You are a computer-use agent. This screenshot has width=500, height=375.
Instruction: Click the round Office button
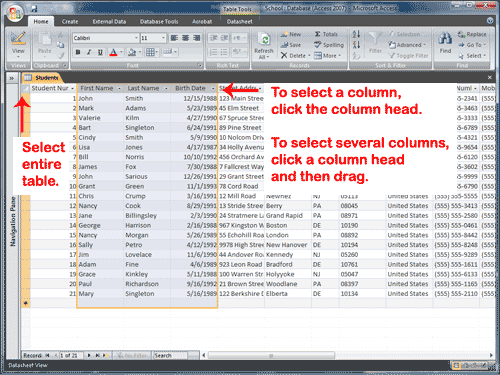[x=15, y=13]
